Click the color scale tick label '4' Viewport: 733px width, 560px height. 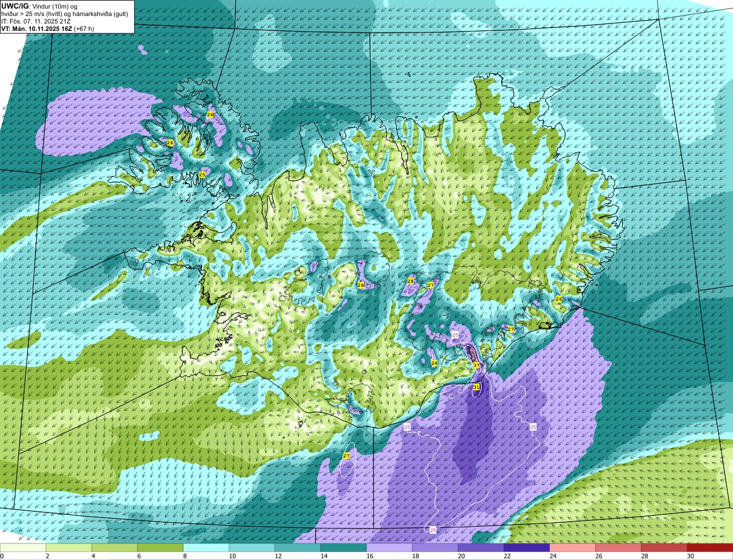pos(93,556)
